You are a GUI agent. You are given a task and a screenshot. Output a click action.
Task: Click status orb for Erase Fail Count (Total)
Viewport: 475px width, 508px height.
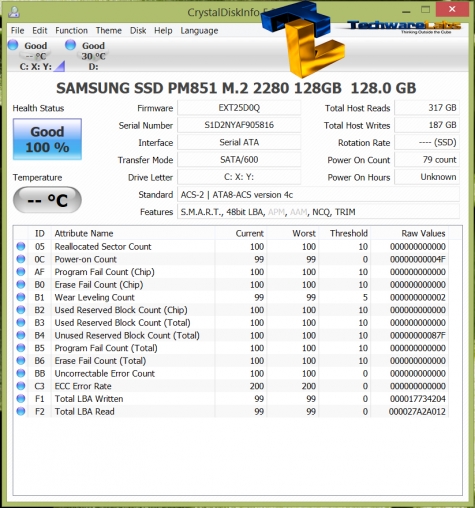21,360
